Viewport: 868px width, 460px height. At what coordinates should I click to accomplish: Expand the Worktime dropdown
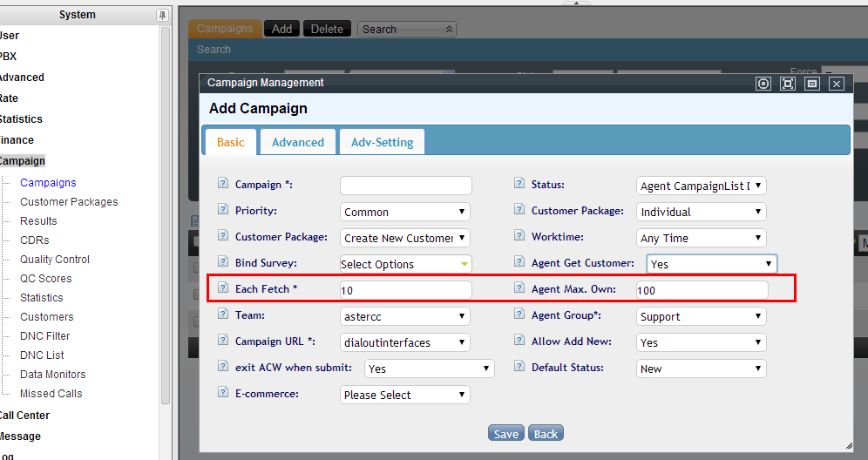click(702, 238)
